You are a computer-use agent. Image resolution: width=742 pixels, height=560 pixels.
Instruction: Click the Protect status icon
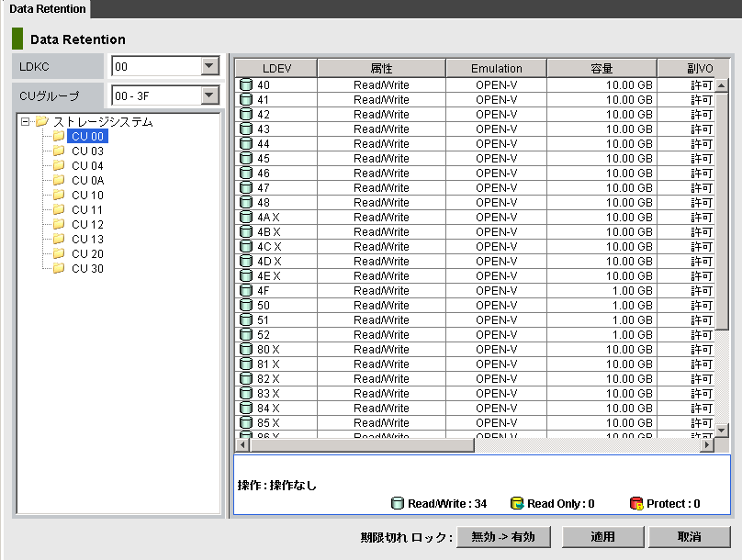click(635, 503)
